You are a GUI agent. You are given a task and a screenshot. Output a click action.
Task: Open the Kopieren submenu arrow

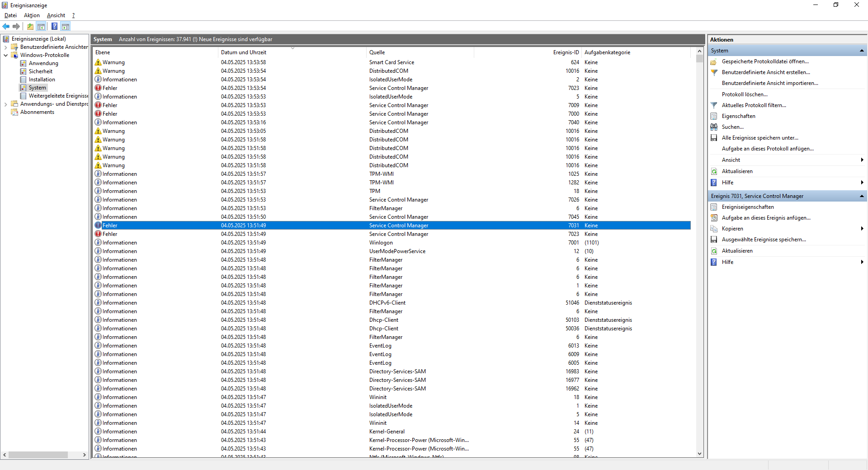862,229
